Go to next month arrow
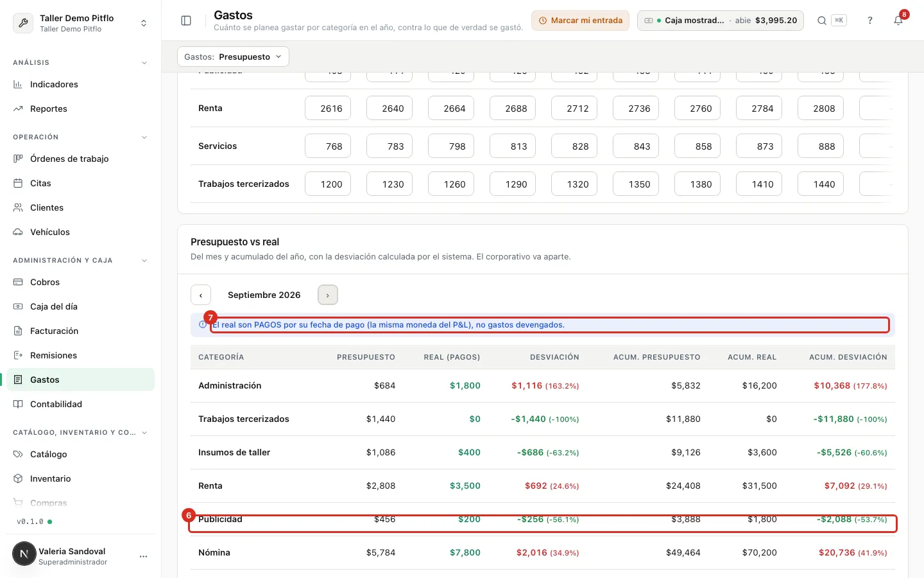Image resolution: width=924 pixels, height=578 pixels. 328,295
